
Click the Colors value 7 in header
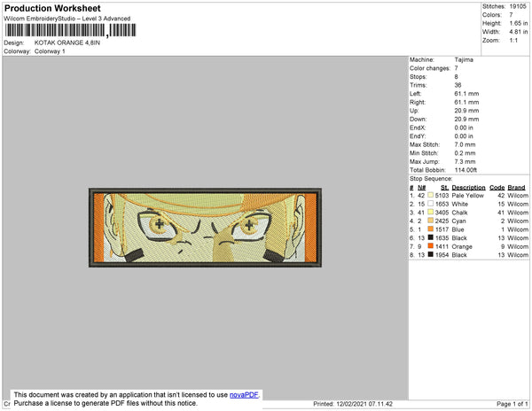point(511,15)
